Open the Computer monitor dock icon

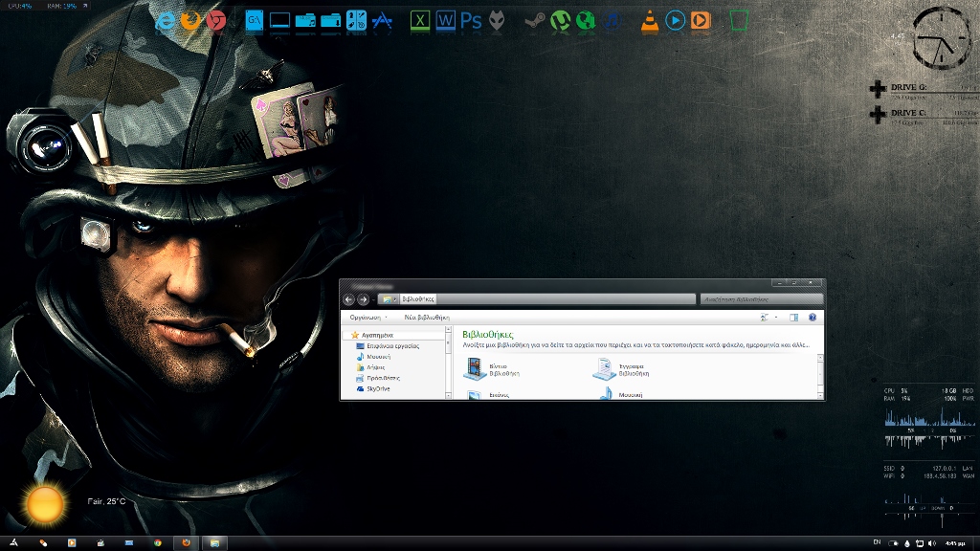(279, 21)
